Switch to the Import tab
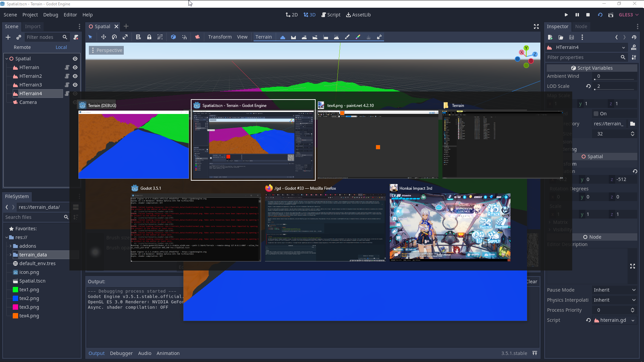The width and height of the screenshot is (644, 362). pos(33,26)
